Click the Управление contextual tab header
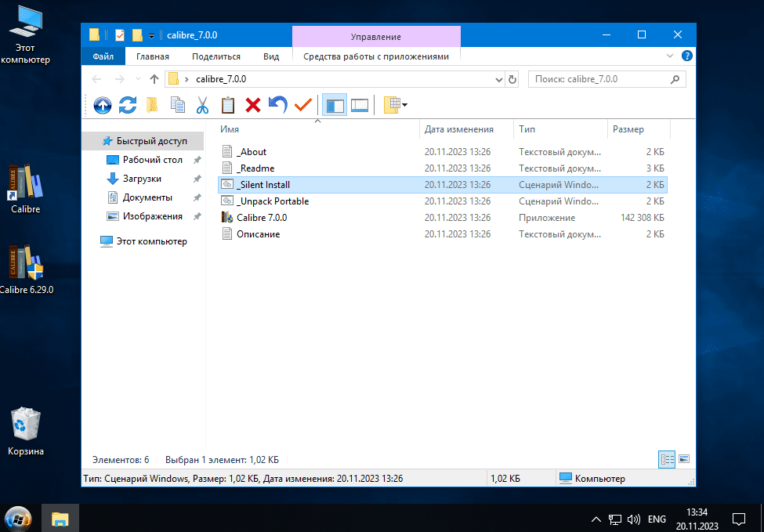This screenshot has width=764, height=532. [x=376, y=37]
